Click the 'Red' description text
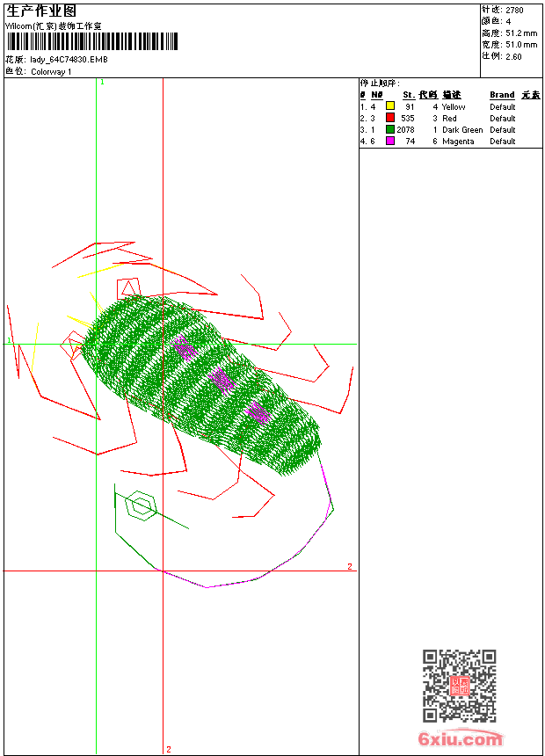545x756 pixels. 449,118
